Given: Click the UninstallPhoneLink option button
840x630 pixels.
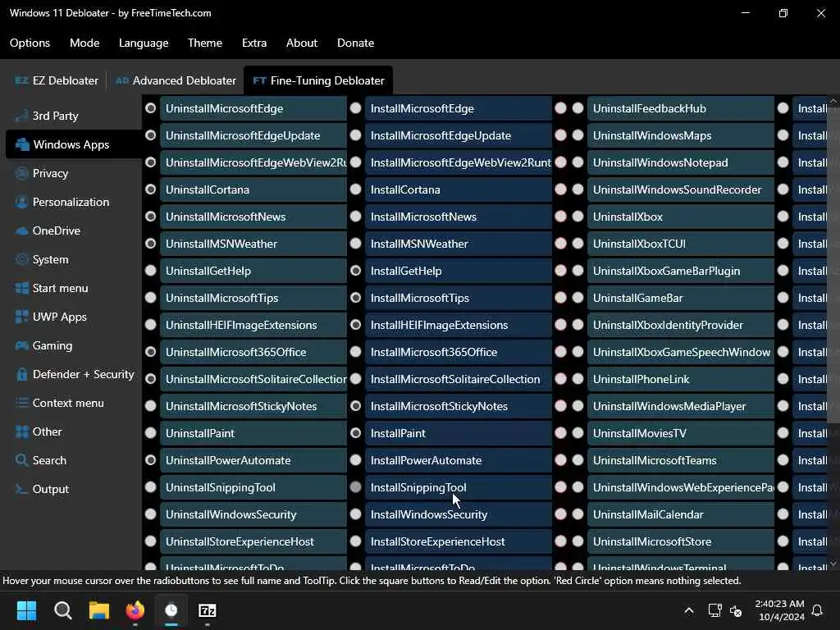Looking at the screenshot, I should [681, 379].
